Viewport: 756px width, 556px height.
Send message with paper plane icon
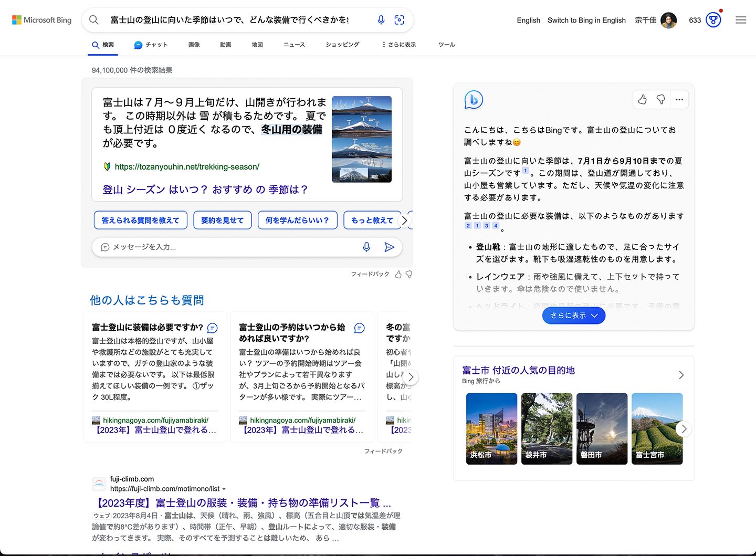[389, 247]
